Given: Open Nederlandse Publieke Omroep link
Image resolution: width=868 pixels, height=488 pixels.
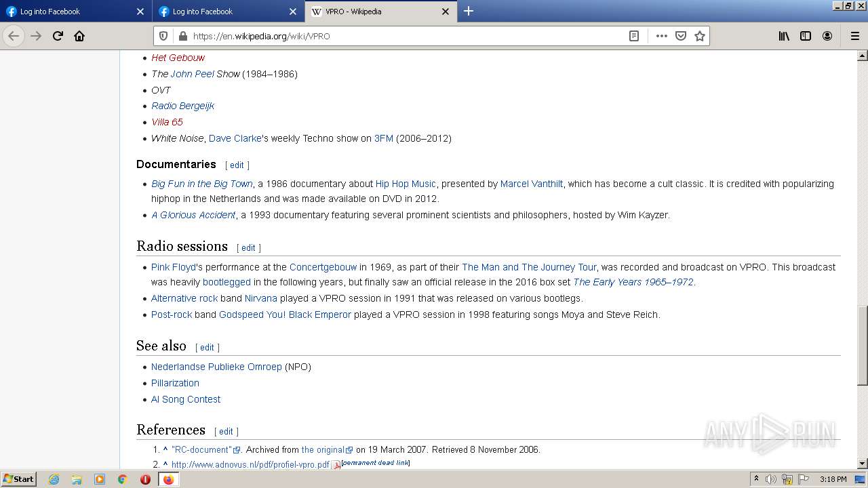Looking at the screenshot, I should click(216, 367).
